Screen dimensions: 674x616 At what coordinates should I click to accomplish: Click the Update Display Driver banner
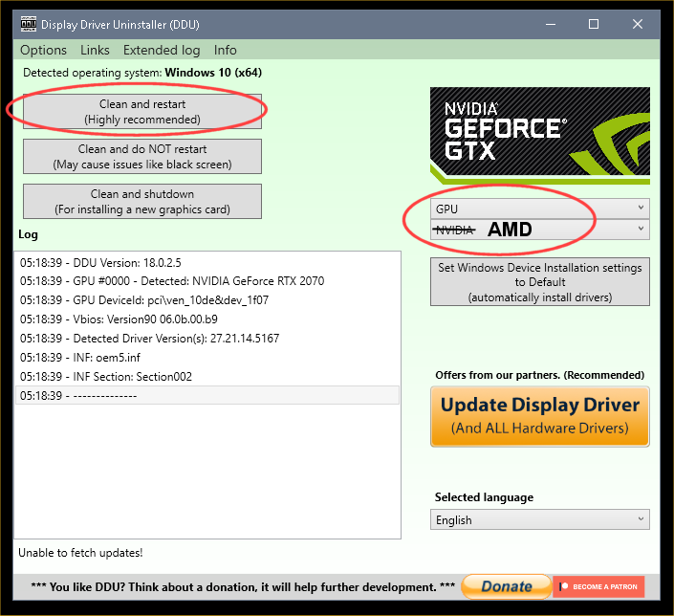point(540,416)
